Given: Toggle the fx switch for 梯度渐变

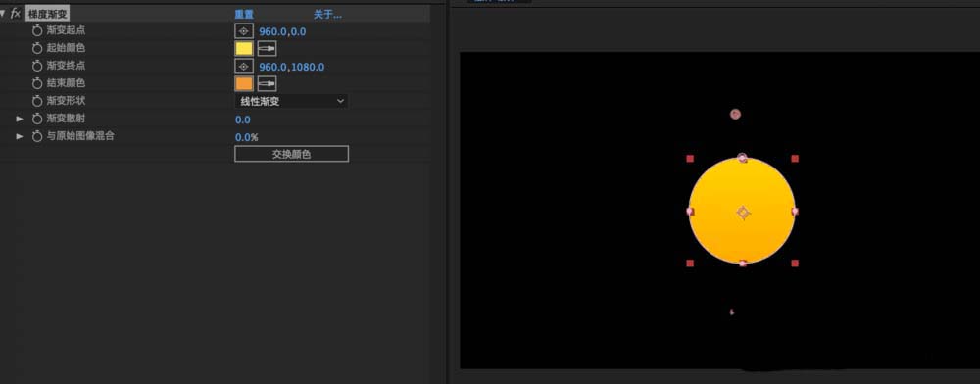Looking at the screenshot, I should coord(16,14).
